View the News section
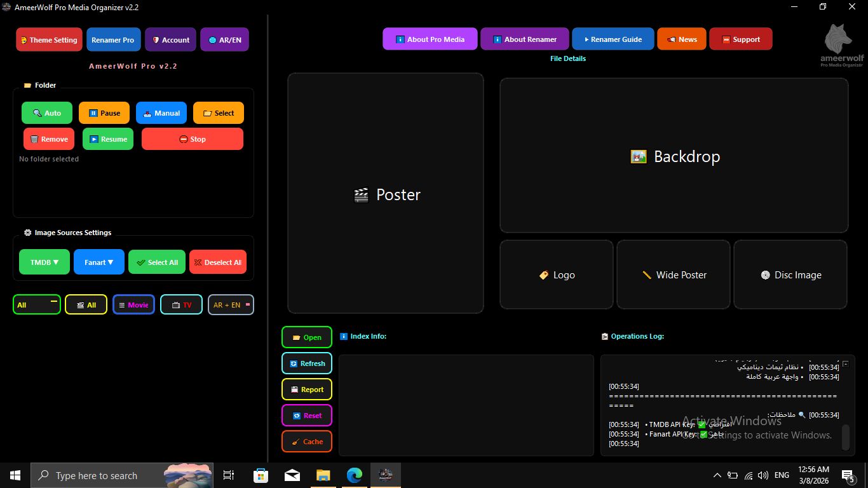 pyautogui.click(x=681, y=39)
